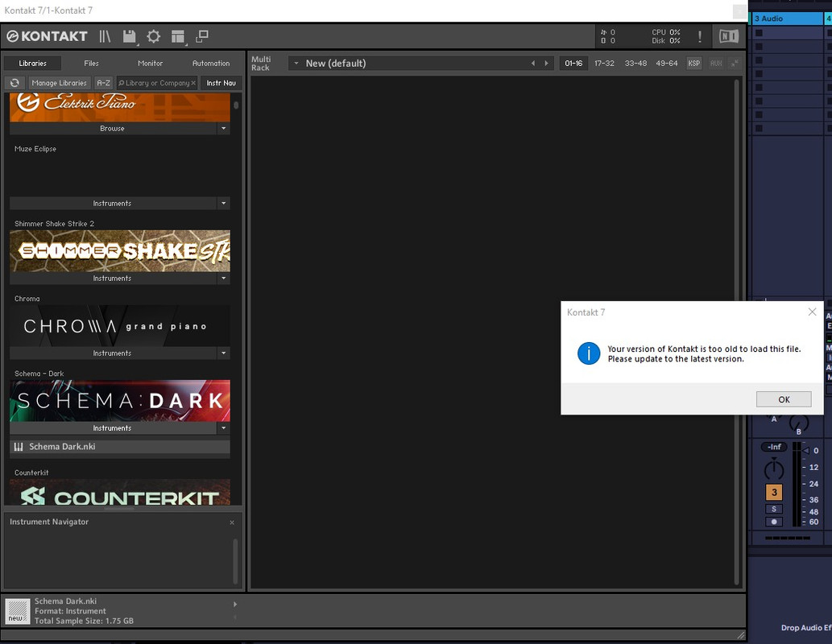Click Instruments under Muze Eclipse
The image size is (832, 644).
pos(113,203)
